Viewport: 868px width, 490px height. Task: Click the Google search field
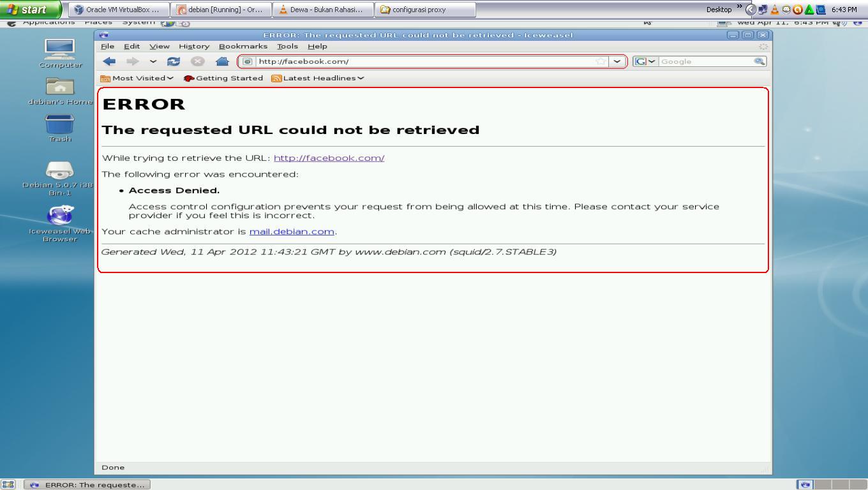click(706, 61)
